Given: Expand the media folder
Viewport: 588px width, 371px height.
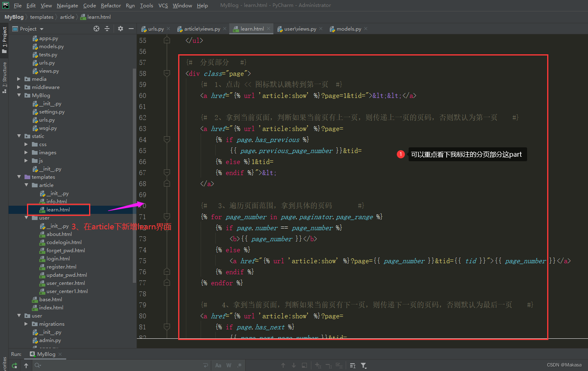Looking at the screenshot, I should (x=19, y=79).
